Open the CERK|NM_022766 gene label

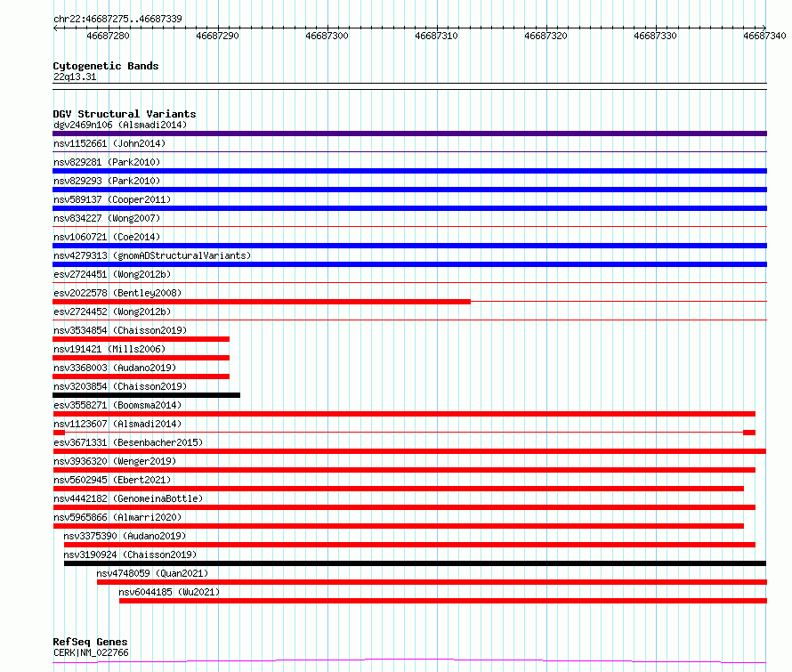(91, 652)
